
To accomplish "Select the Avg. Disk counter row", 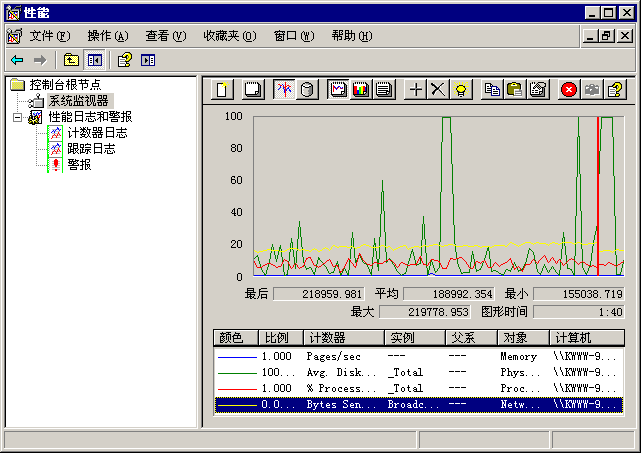I will (x=419, y=372).
